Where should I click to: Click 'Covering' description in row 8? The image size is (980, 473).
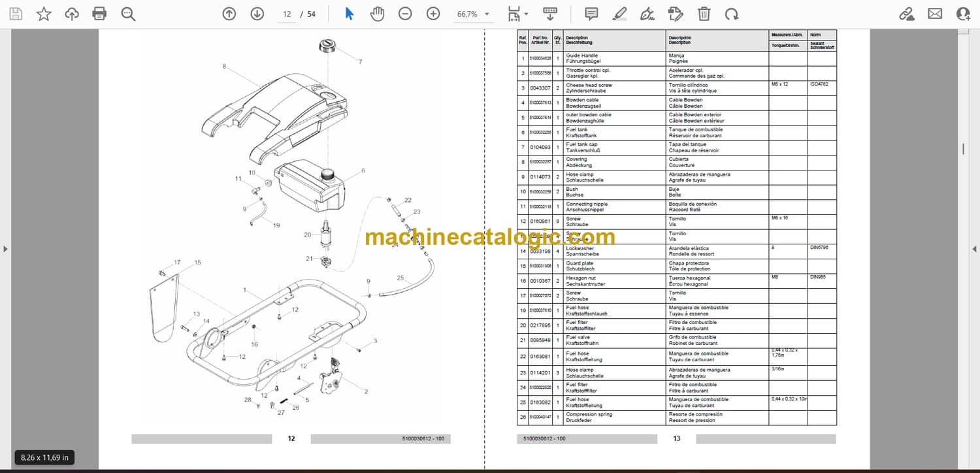click(576, 159)
